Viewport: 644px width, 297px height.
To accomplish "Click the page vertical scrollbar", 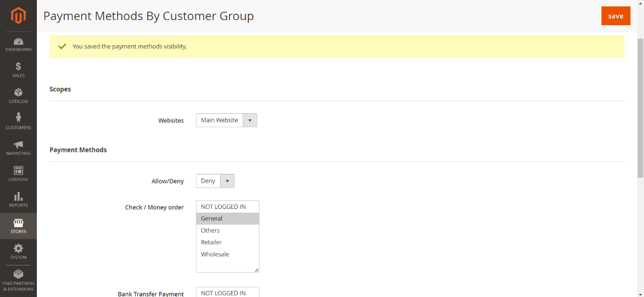I will [x=640, y=107].
